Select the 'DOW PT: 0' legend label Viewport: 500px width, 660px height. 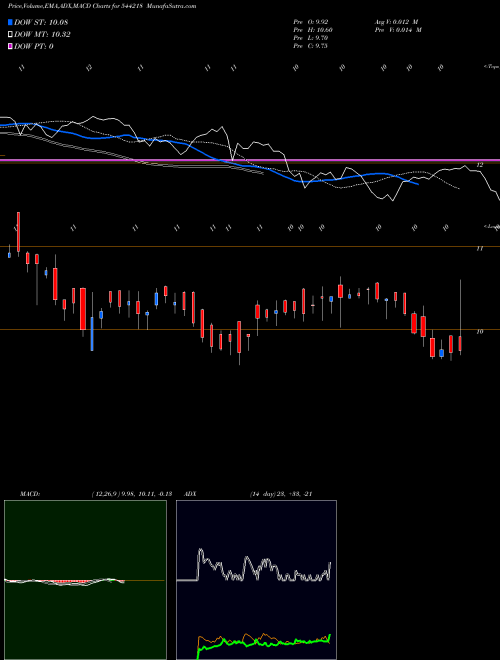34,46
